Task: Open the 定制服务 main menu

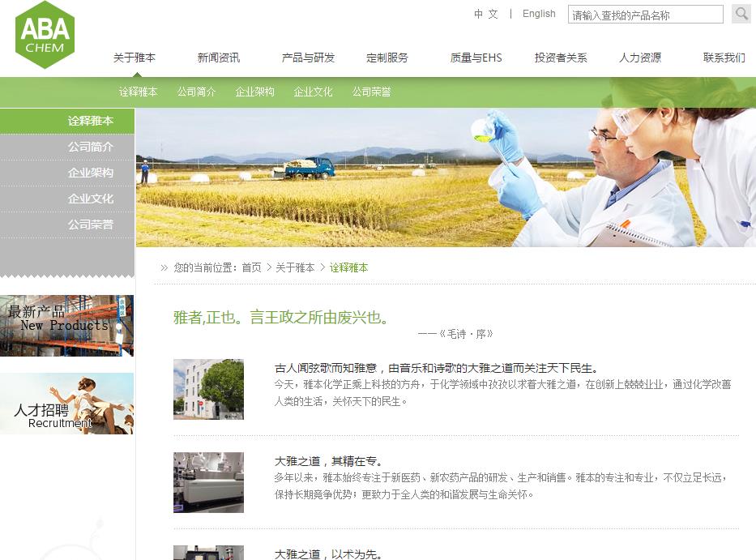Action: [387, 58]
